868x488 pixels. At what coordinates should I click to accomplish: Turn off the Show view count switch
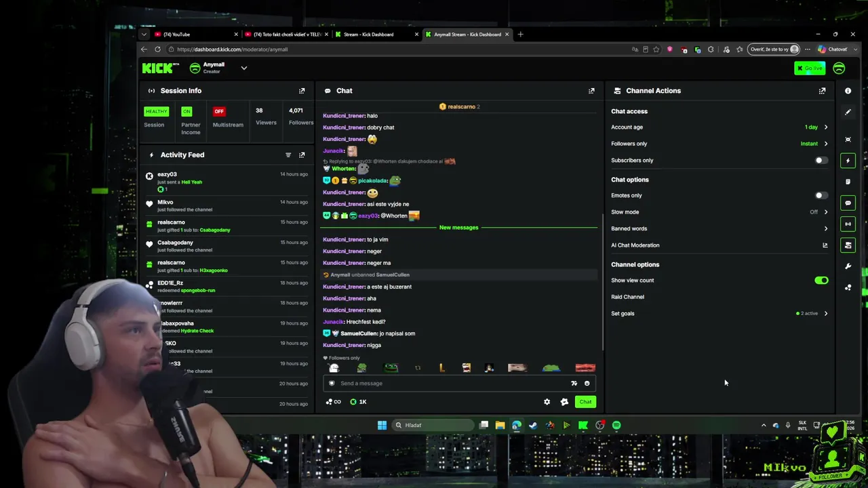[821, 281]
